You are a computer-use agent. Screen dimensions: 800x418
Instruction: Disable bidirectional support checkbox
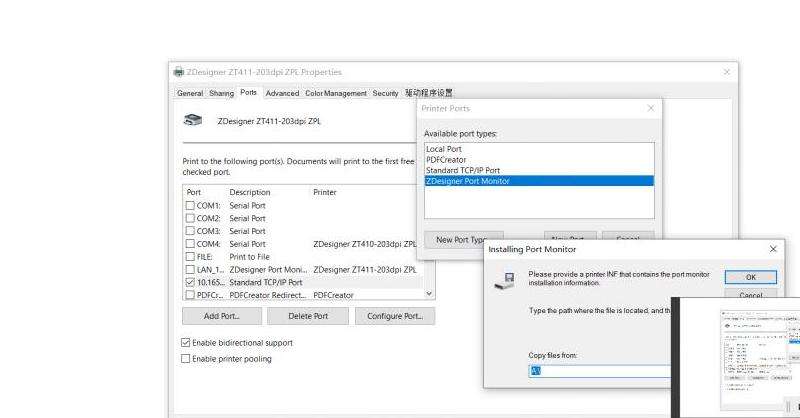[186, 342]
